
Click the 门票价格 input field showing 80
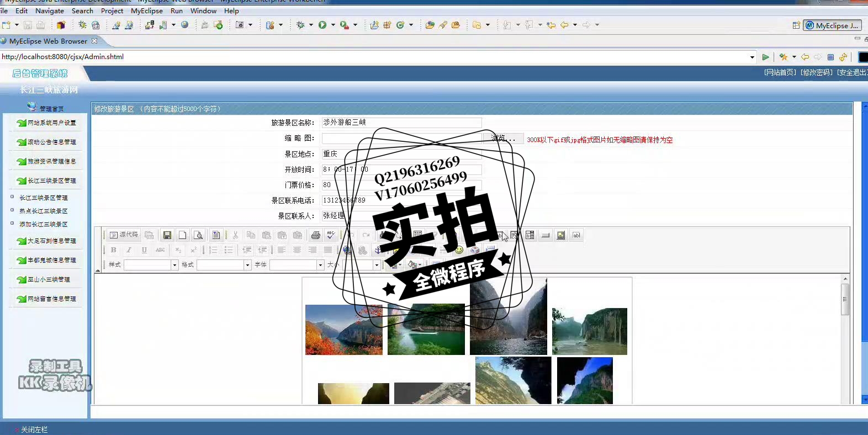point(401,185)
